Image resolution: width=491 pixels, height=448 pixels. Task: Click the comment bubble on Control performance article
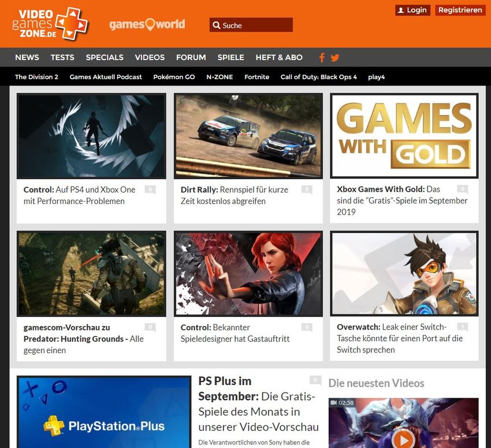pyautogui.click(x=150, y=189)
